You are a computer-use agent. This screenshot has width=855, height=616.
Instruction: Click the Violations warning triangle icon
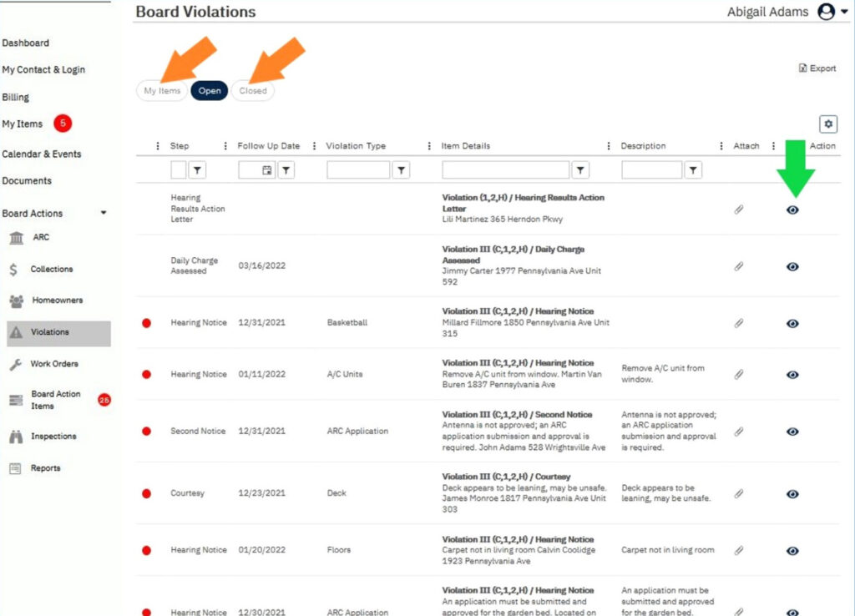17,332
